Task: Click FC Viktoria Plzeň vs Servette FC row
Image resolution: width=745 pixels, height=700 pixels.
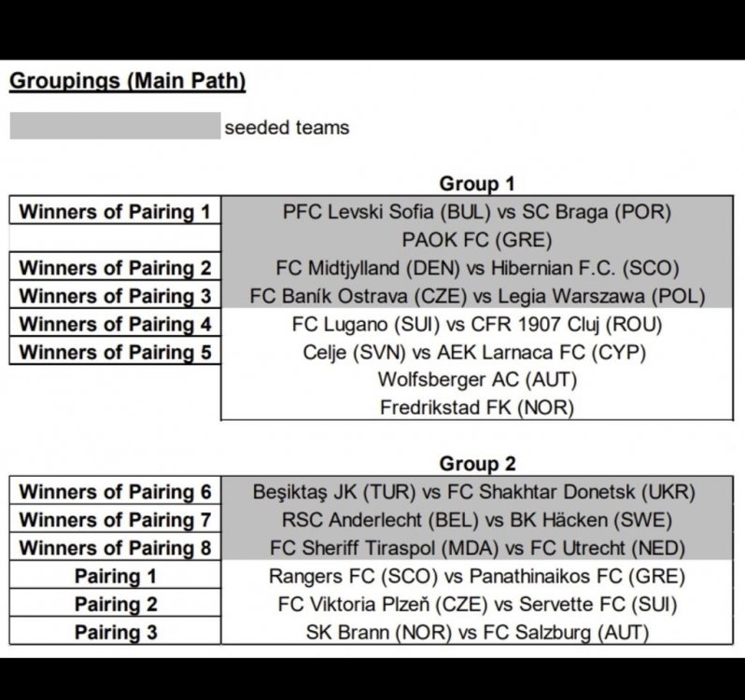Action: pos(477,605)
